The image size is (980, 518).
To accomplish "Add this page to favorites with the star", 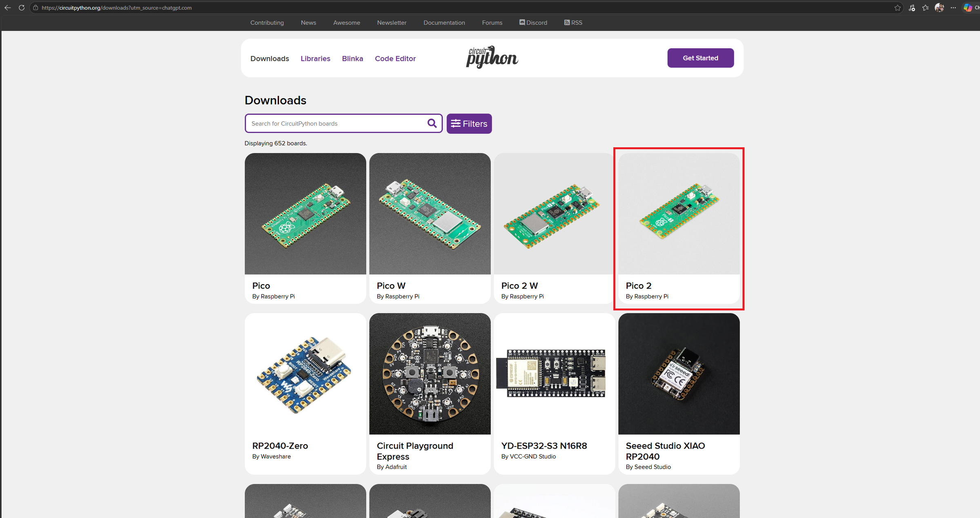I will point(898,8).
